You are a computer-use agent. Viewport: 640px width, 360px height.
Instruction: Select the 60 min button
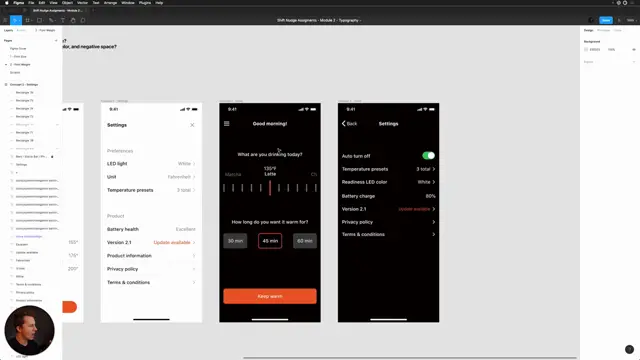point(304,241)
